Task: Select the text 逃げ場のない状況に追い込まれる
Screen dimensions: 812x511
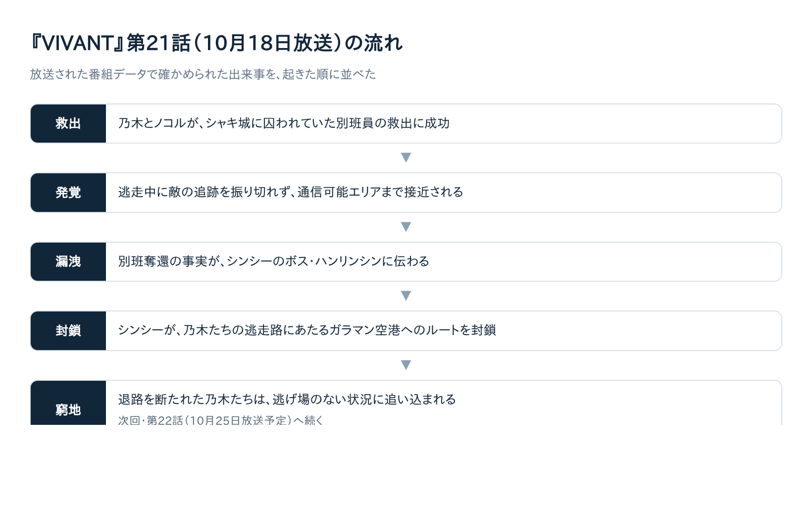Action: (364, 400)
